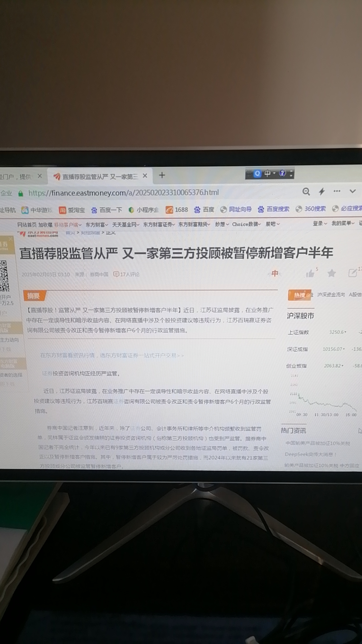Close the 直播荐股监管从严 browser tab
The height and width of the screenshot is (644, 362).
(x=145, y=176)
